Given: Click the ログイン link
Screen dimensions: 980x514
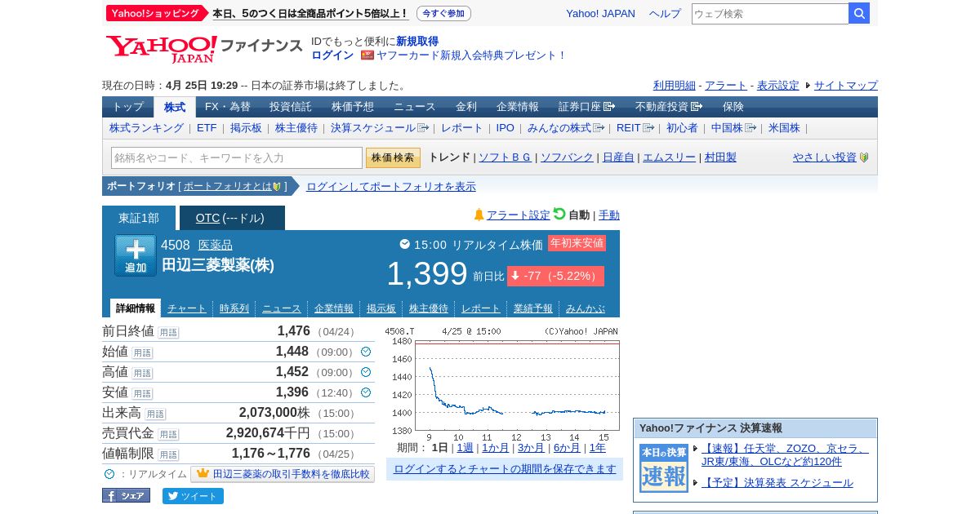Looking at the screenshot, I should coord(332,55).
